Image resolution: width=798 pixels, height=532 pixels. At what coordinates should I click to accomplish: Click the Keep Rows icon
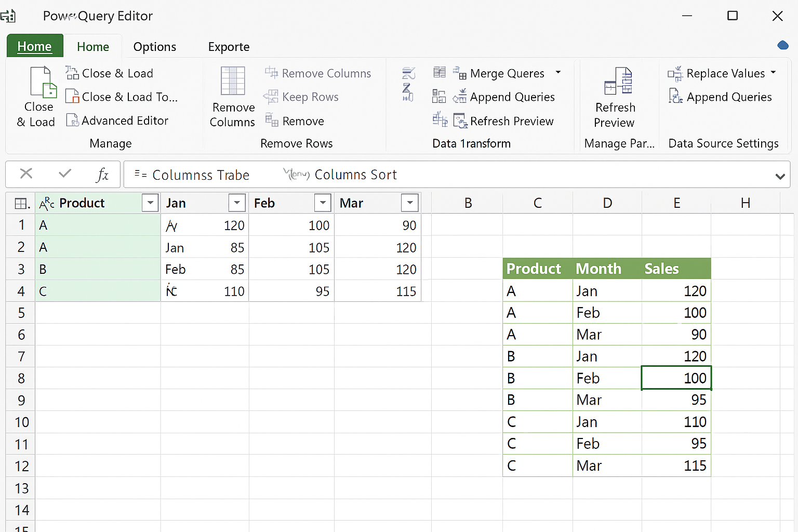click(x=271, y=97)
